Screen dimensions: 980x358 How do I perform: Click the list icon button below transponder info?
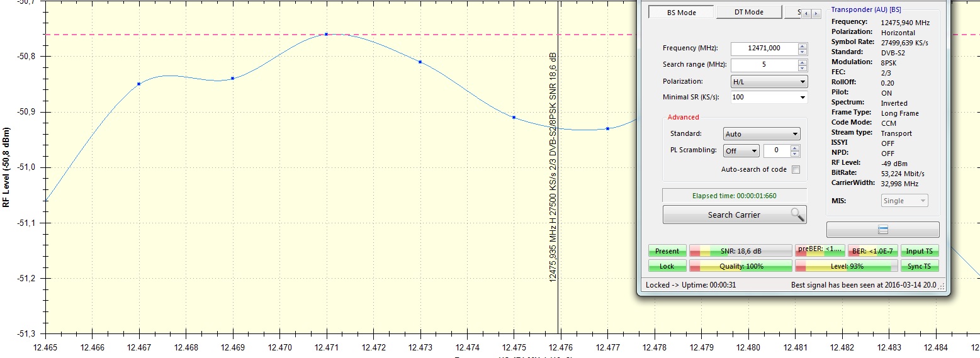point(882,230)
